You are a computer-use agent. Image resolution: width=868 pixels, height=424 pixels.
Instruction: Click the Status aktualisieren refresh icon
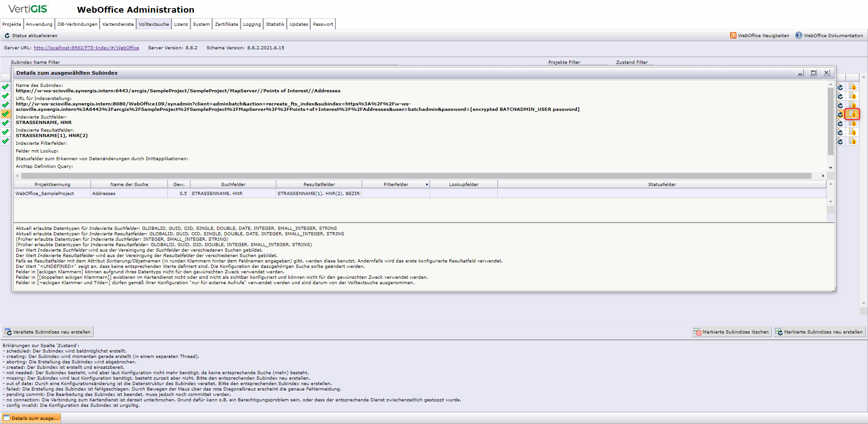pos(8,35)
